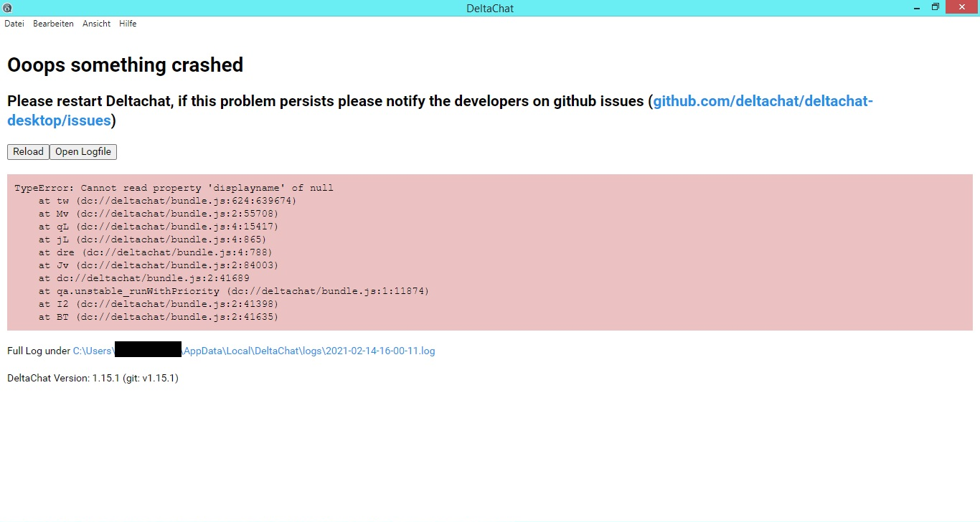Click the 'at jL' stack trace line
Image resolution: width=980 pixels, height=522 pixels.
[152, 239]
